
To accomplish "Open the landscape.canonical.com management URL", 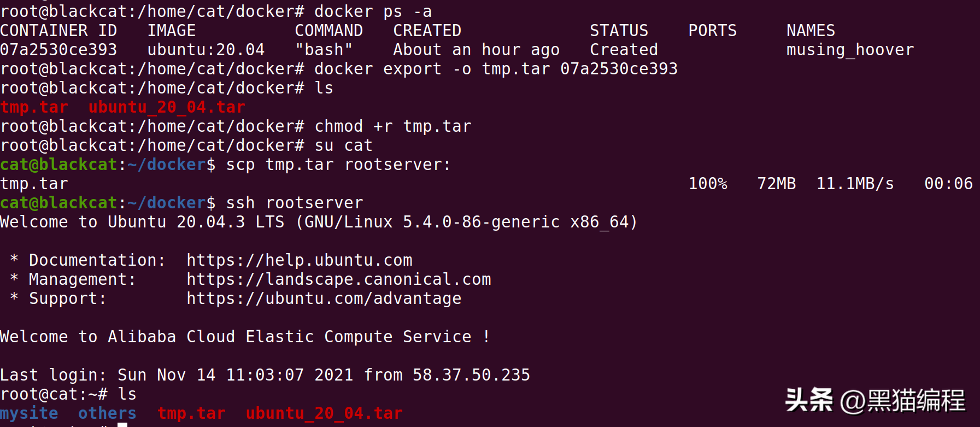I will coord(338,279).
